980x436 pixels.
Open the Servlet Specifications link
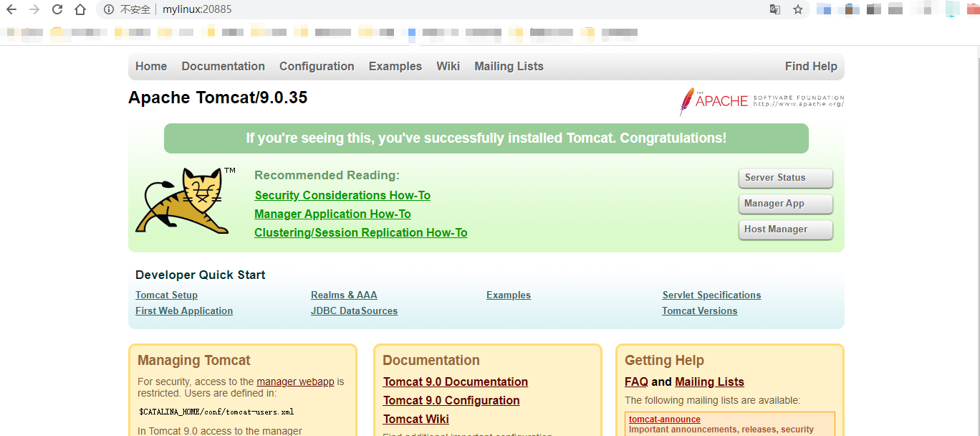(711, 295)
